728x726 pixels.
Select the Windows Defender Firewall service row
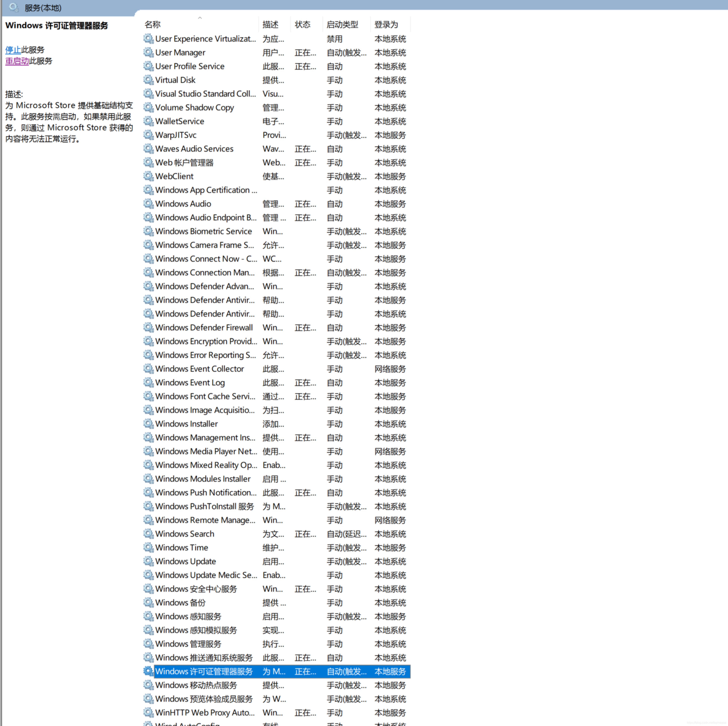pyautogui.click(x=204, y=328)
